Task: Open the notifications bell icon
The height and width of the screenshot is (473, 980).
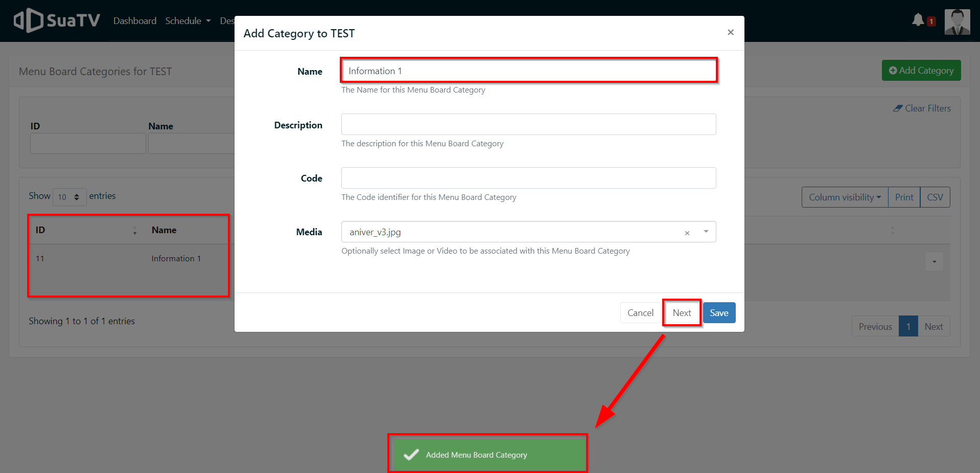Action: [x=918, y=20]
